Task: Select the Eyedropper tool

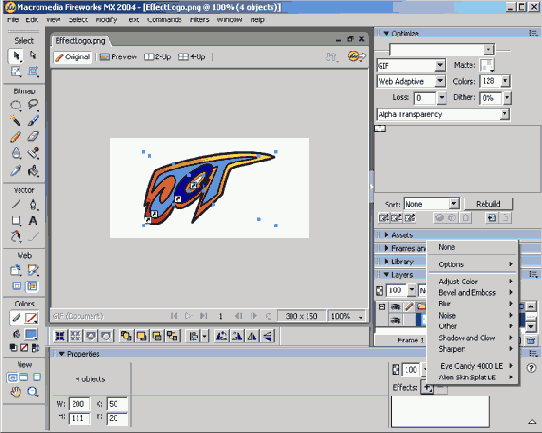Action: point(16,170)
